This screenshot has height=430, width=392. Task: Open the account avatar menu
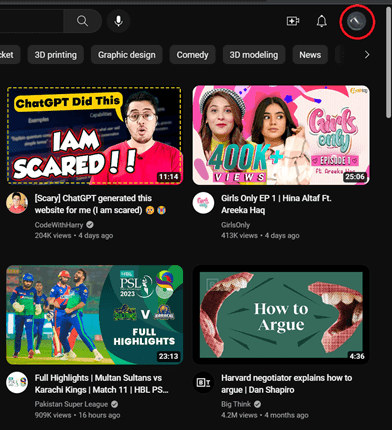(x=356, y=21)
